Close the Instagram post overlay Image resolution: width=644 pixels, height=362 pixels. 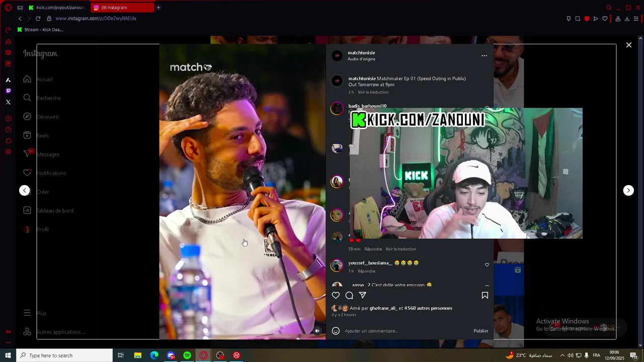[x=629, y=45]
